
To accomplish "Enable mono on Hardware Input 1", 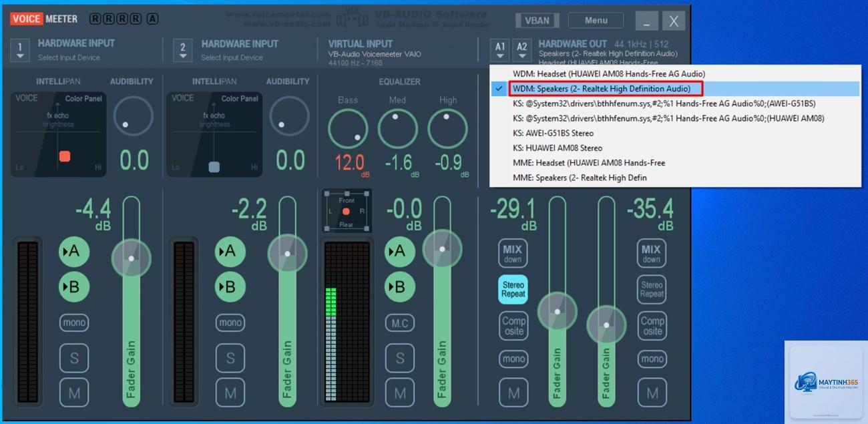I will [x=74, y=323].
